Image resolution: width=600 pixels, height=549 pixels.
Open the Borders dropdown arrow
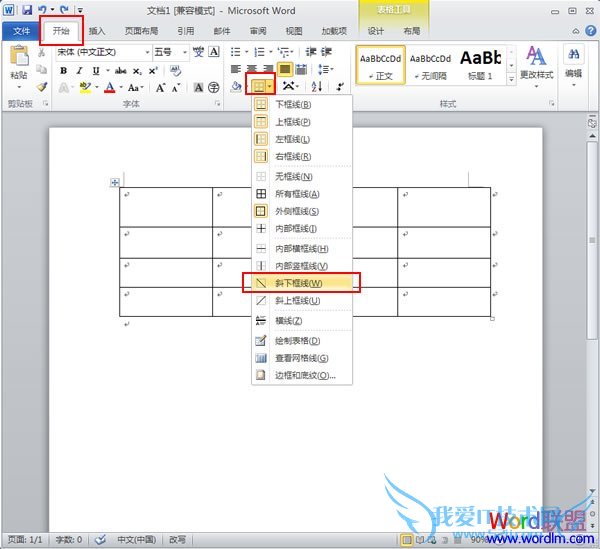(x=270, y=87)
